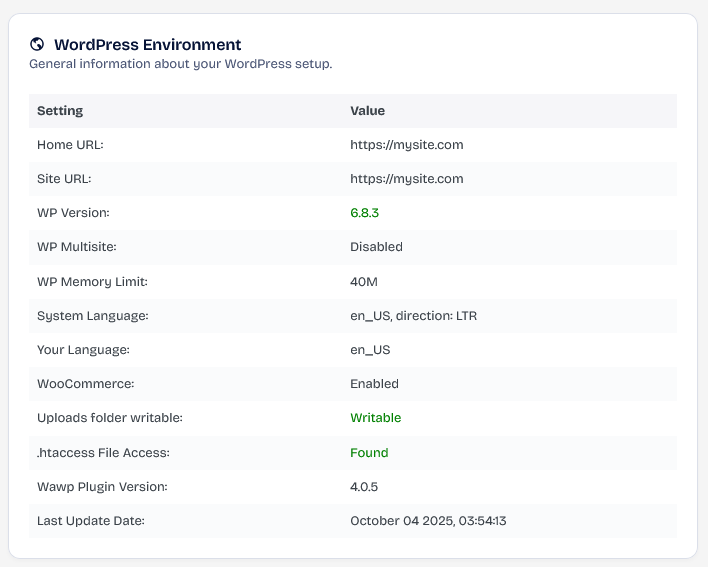Select the plugin version 4.0.5
Image resolution: width=708 pixels, height=567 pixels.
[364, 487]
